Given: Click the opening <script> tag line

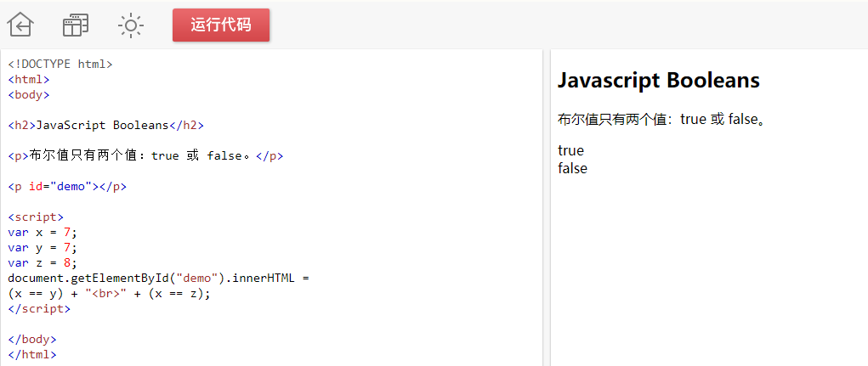Looking at the screenshot, I should pyautogui.click(x=36, y=217).
